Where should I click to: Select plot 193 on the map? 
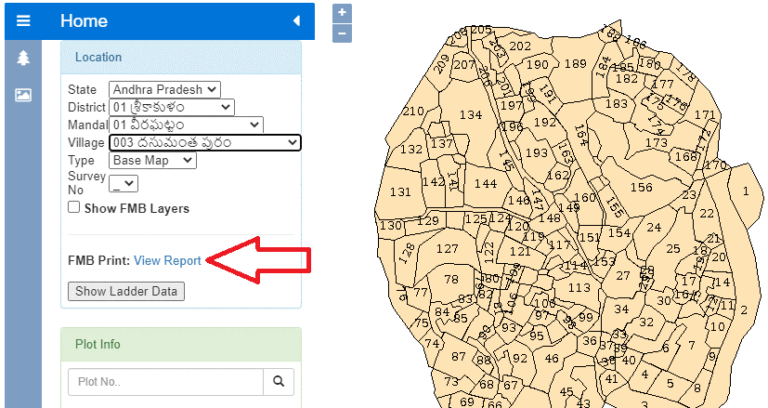point(536,153)
